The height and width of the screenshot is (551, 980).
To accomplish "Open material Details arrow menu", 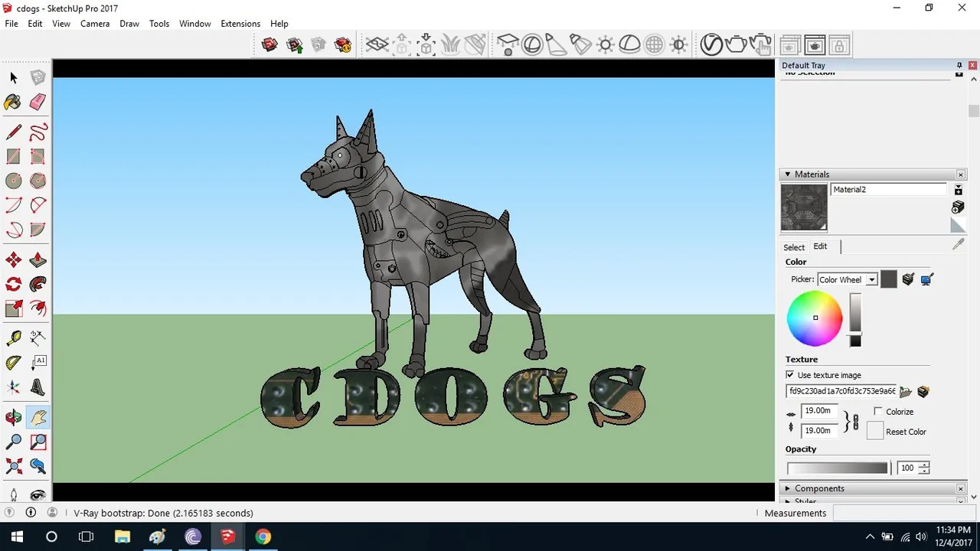I will 958,190.
